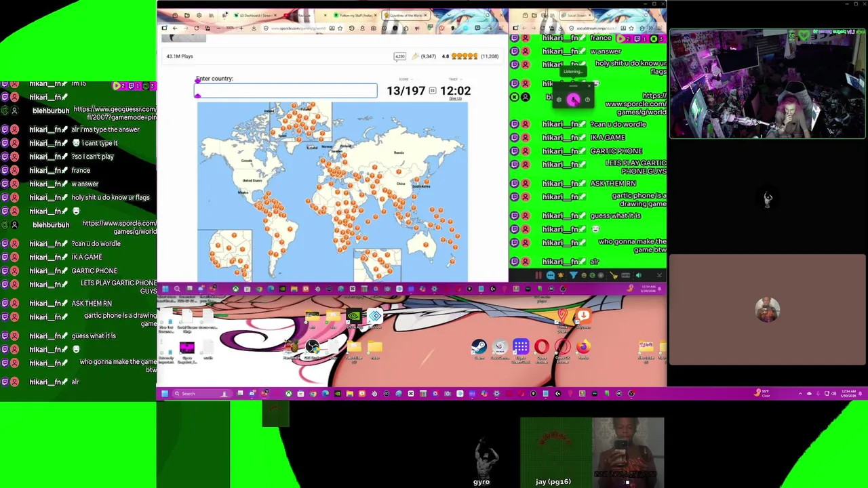
Task: Click the Search box on the bottom taskbar
Action: click(201, 393)
